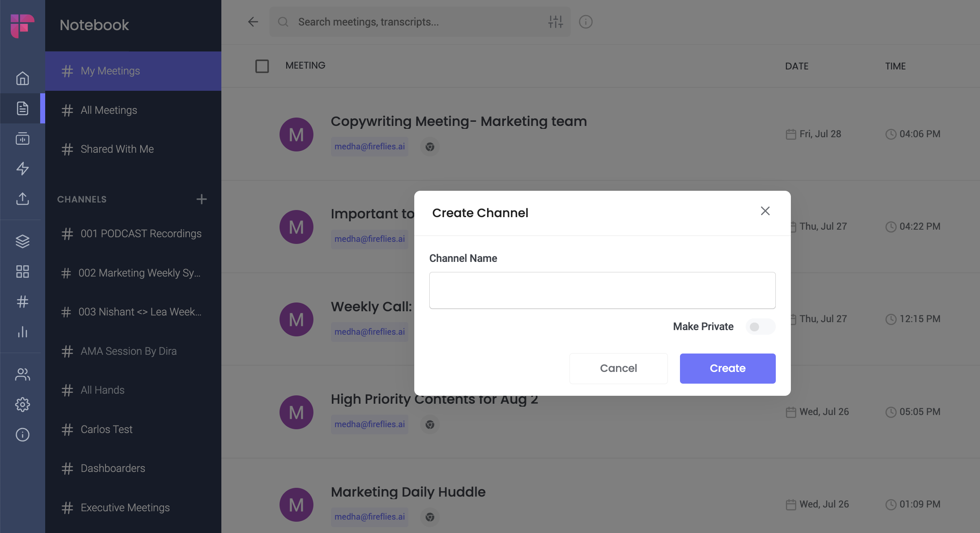Viewport: 980px width, 533px height.
Task: Open search filters using the sliders icon
Action: tap(555, 22)
